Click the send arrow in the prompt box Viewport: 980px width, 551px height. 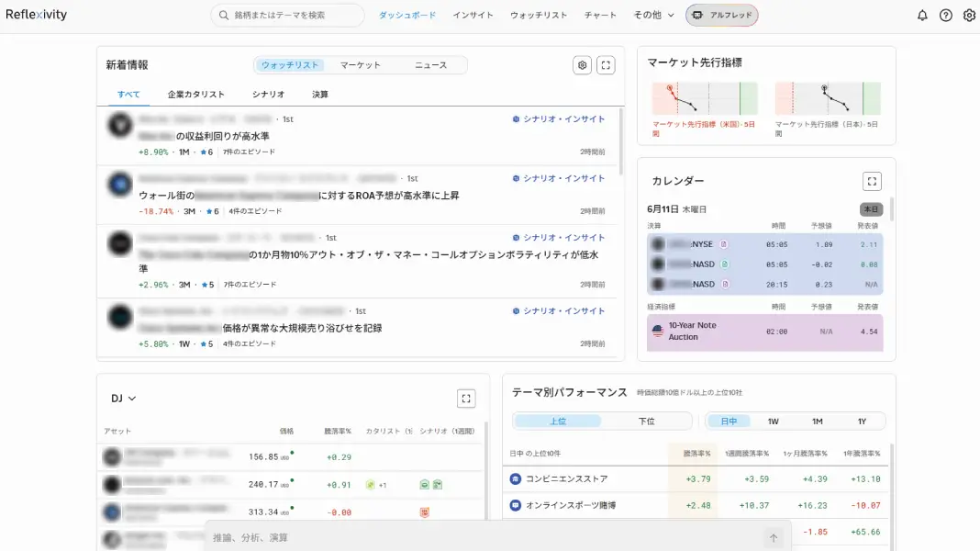(x=774, y=538)
